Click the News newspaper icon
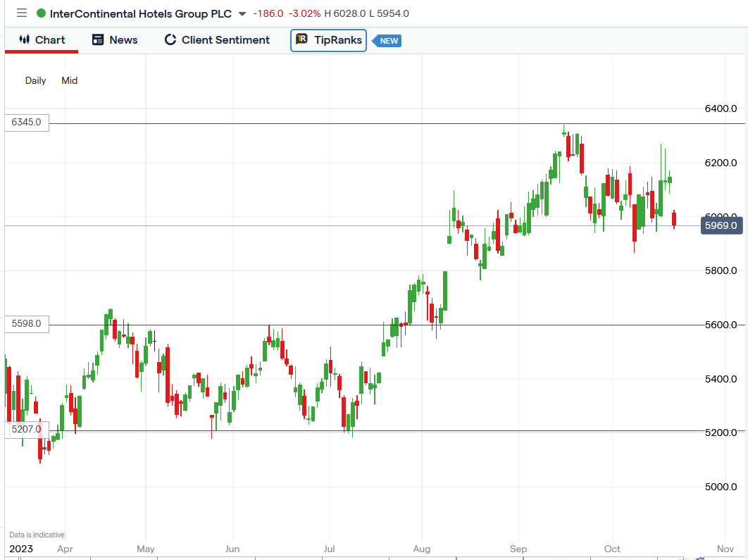The height and width of the screenshot is (560, 748). pyautogui.click(x=98, y=39)
